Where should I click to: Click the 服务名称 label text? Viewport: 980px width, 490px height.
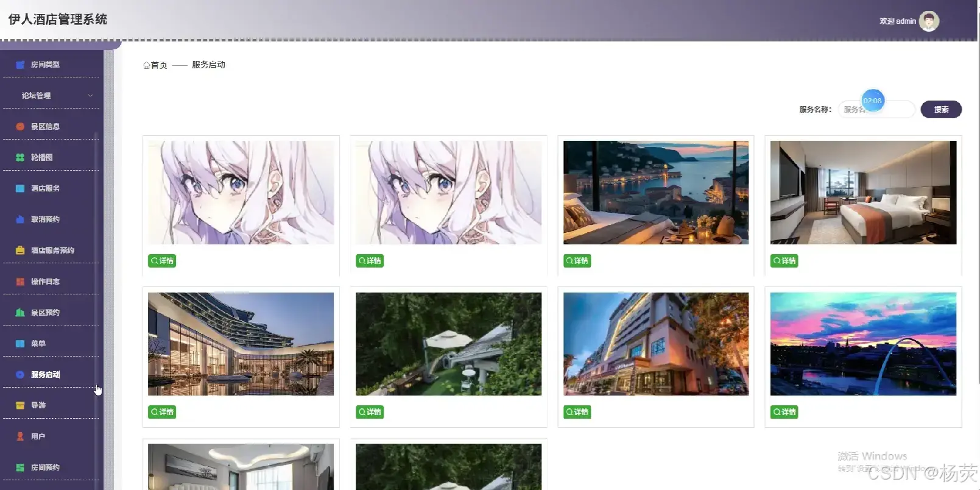pyautogui.click(x=816, y=110)
